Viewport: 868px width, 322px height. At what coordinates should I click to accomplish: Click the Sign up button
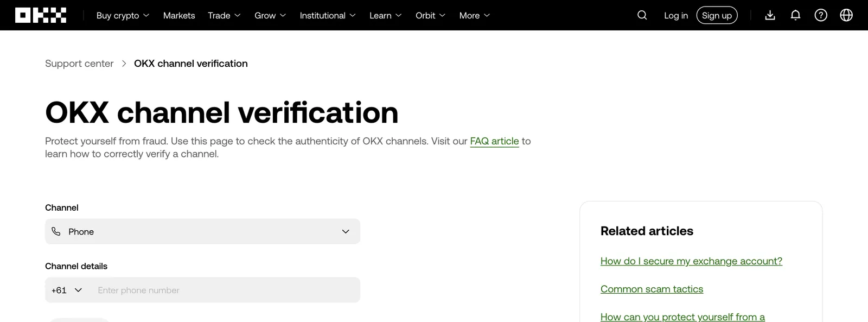[717, 15]
